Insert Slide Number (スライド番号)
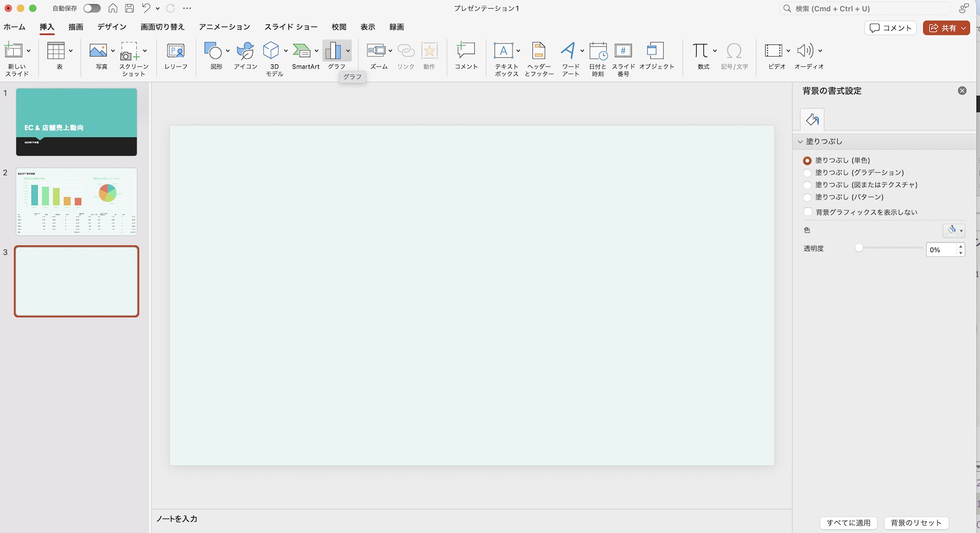 click(623, 51)
